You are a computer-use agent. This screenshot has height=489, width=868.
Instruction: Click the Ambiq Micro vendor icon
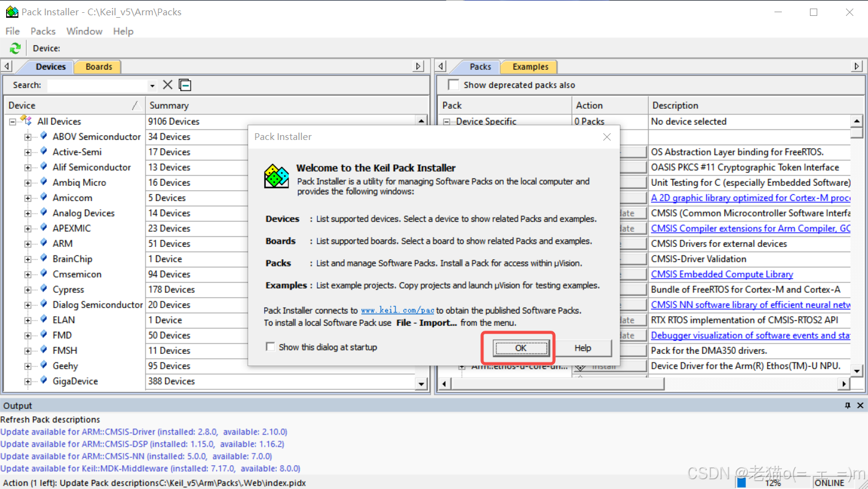click(43, 182)
